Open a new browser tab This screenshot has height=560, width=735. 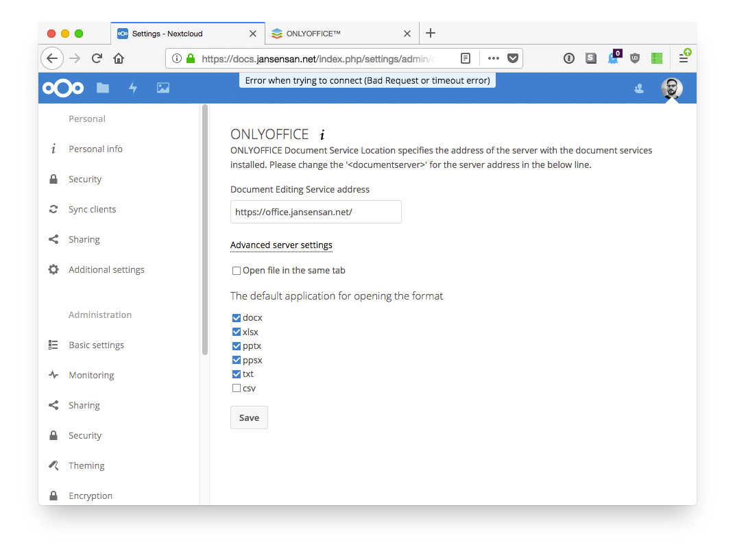coord(431,34)
